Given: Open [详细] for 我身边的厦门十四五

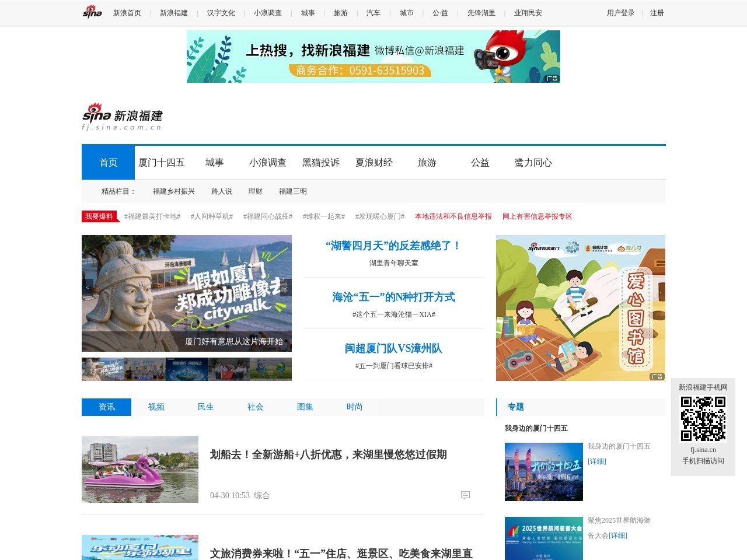Looking at the screenshot, I should pos(597,461).
